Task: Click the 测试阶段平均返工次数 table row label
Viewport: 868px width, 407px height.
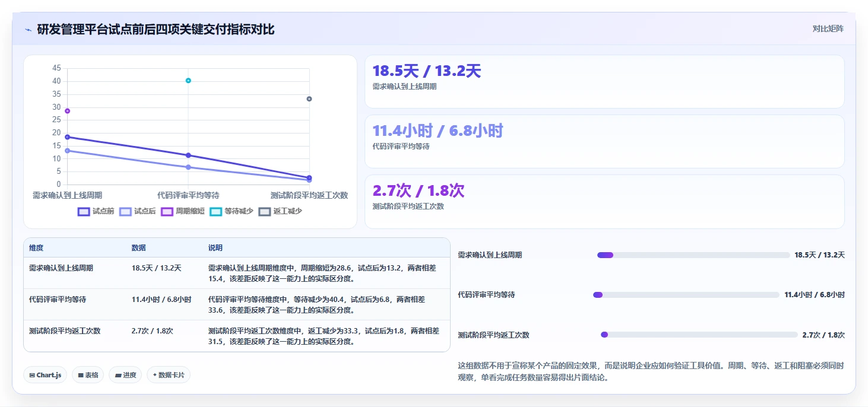Action: tap(65, 331)
